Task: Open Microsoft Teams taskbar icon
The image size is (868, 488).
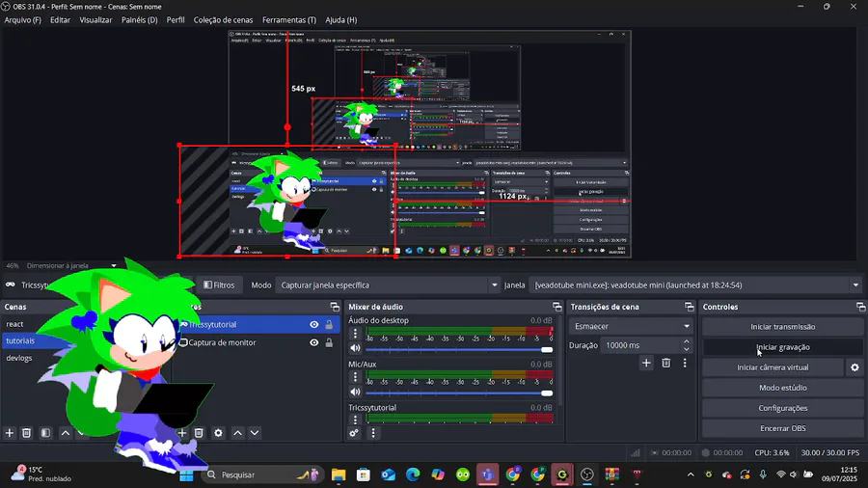Action: 488,474
